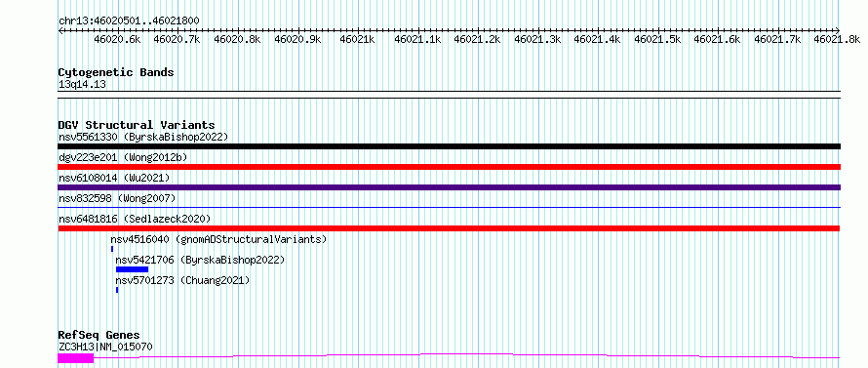Viewport: 868px width, 368px height.
Task: Click the nsv5421706 (ByrskaBishop2022) label
Action: click(x=200, y=260)
